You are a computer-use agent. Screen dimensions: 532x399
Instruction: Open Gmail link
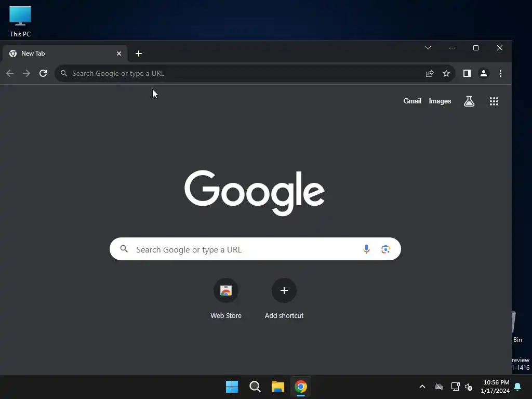coord(412,101)
